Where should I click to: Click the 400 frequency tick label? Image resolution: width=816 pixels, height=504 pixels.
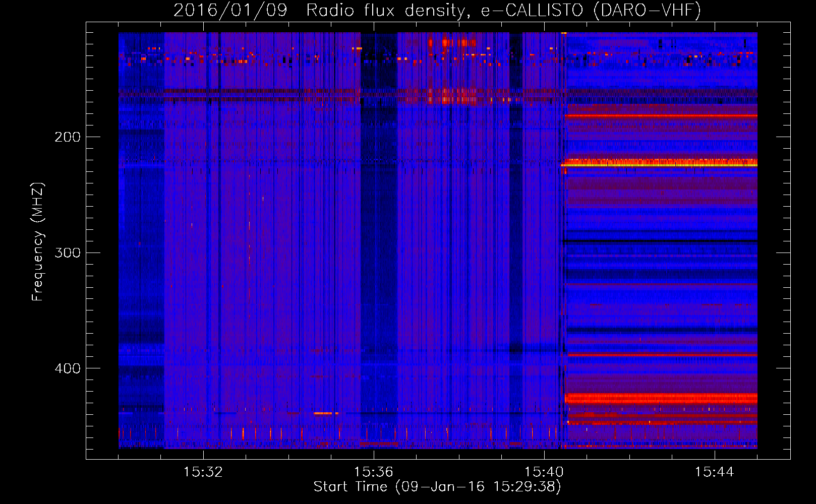pos(68,368)
